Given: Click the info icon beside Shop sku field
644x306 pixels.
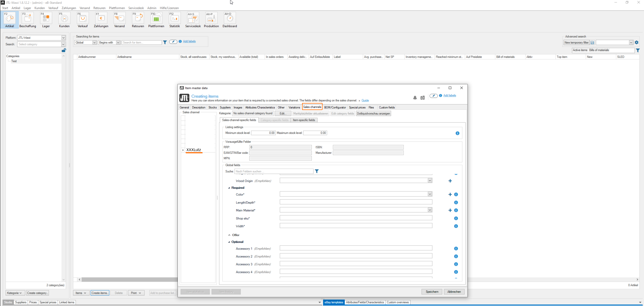Looking at the screenshot, I should click(456, 218).
